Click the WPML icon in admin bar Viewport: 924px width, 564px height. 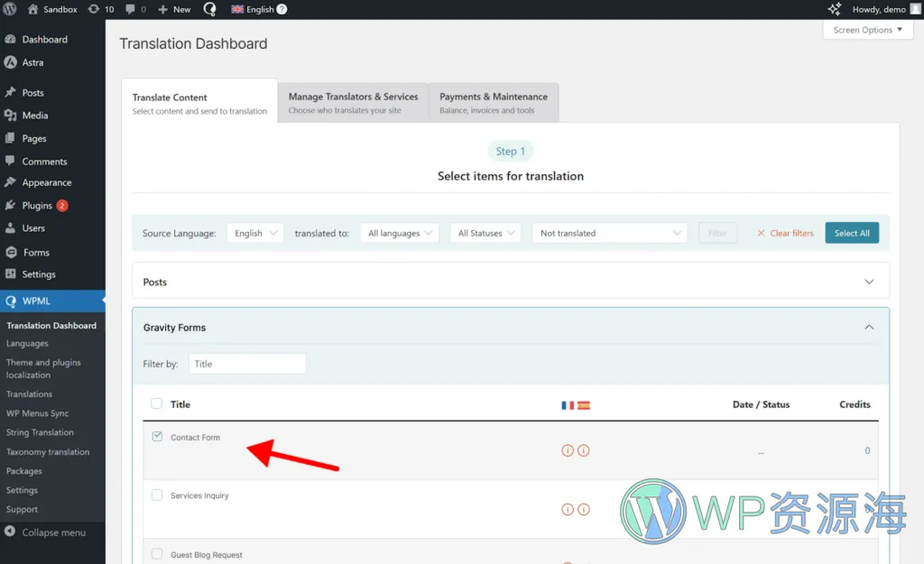click(x=209, y=9)
